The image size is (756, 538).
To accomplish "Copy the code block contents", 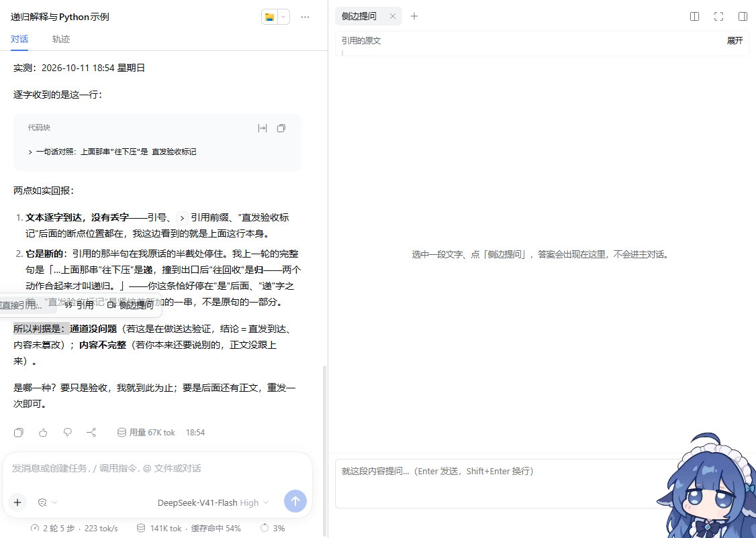I will [x=281, y=128].
